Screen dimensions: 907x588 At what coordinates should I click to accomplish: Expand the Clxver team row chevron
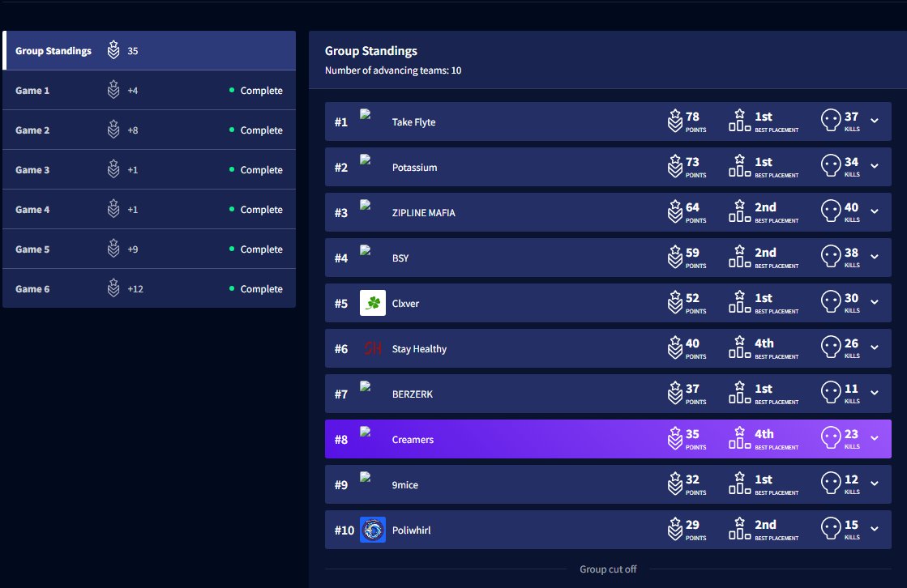pyautogui.click(x=875, y=302)
